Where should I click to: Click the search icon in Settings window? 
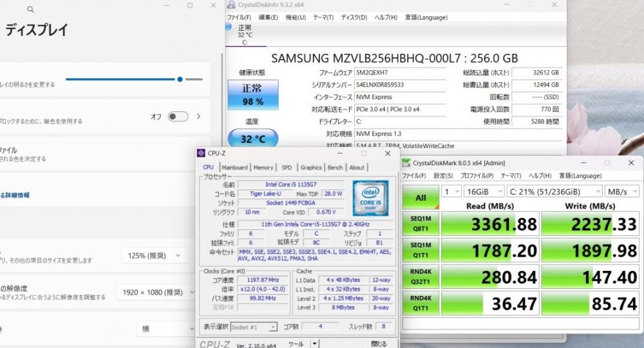click(31, 10)
